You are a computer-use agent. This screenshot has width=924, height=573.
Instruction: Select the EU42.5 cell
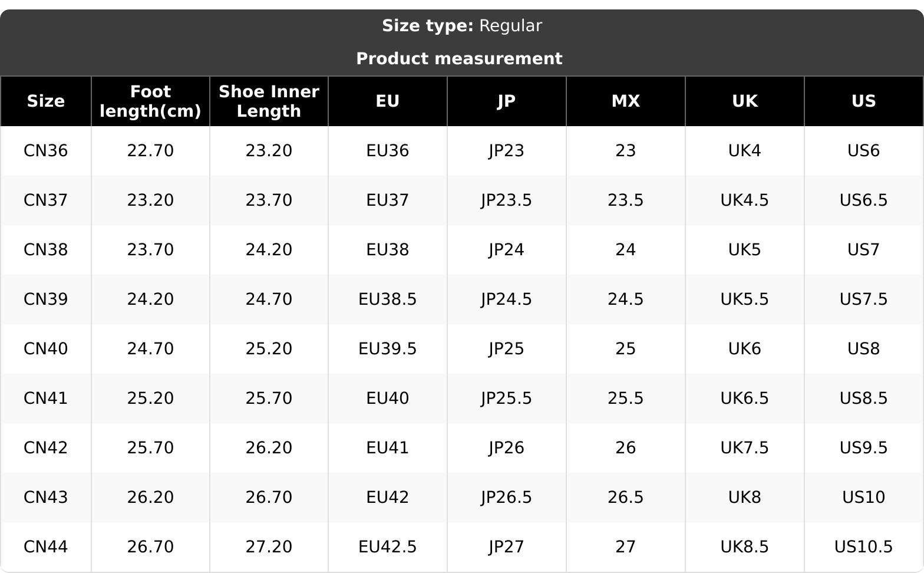pyautogui.click(x=388, y=547)
